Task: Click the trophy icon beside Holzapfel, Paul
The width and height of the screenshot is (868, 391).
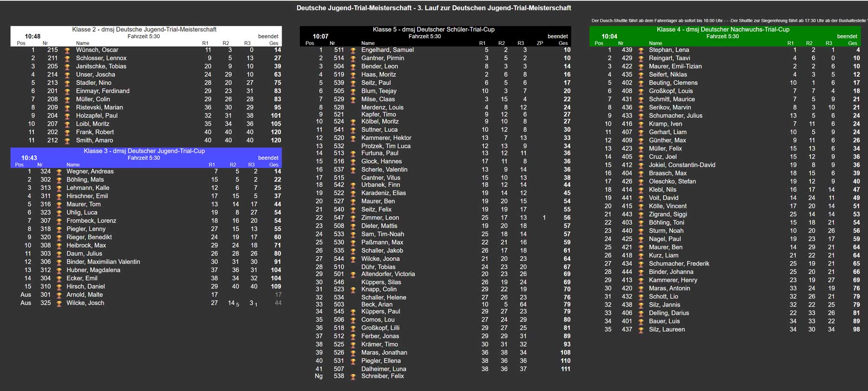Action: point(68,116)
